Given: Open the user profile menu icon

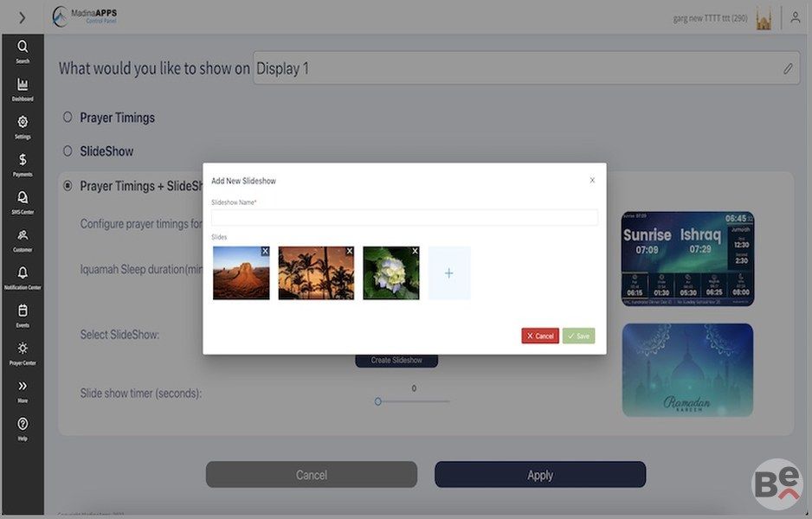Looking at the screenshot, I should (795, 17).
